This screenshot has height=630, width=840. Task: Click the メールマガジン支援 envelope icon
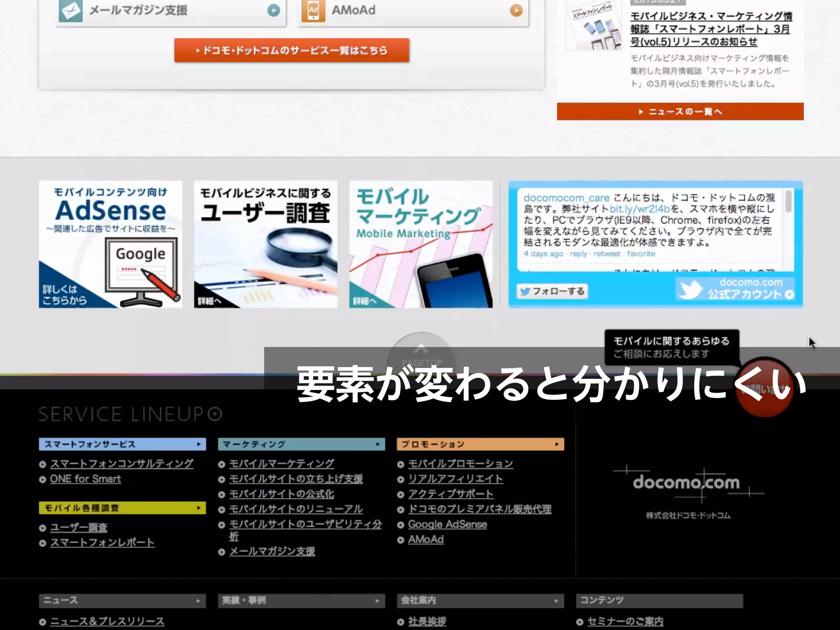[x=70, y=10]
